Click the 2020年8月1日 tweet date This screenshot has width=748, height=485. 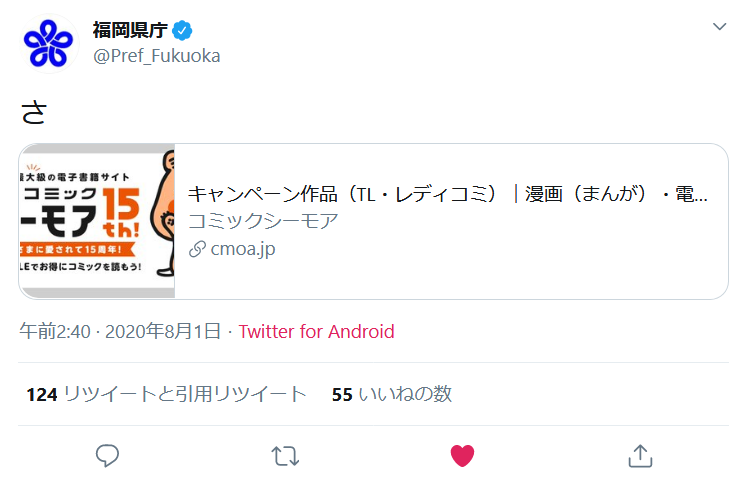[x=163, y=332]
